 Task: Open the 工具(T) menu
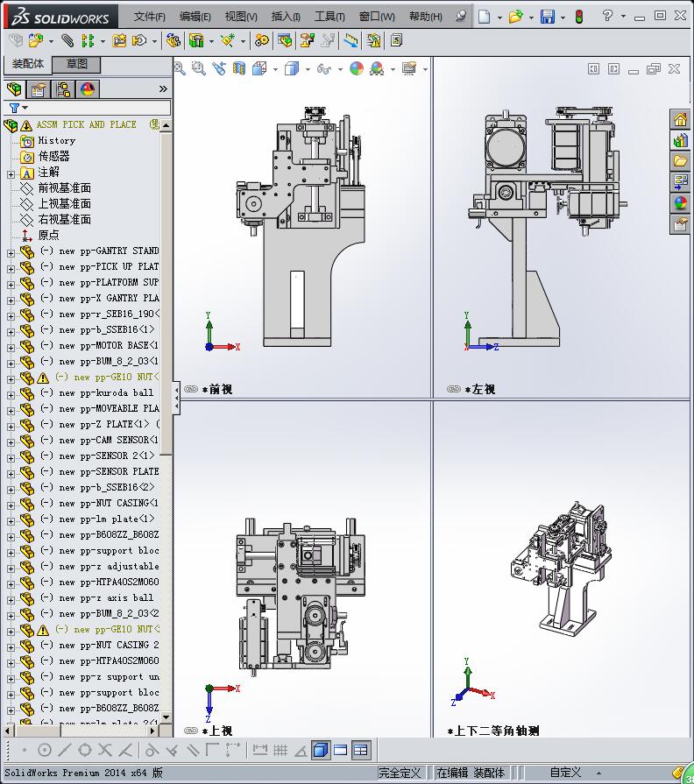[329, 17]
